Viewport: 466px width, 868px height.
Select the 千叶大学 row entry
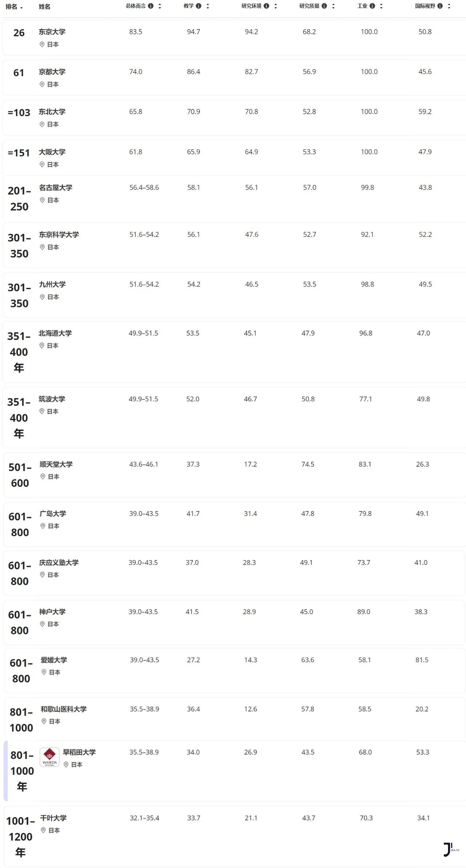[53, 818]
